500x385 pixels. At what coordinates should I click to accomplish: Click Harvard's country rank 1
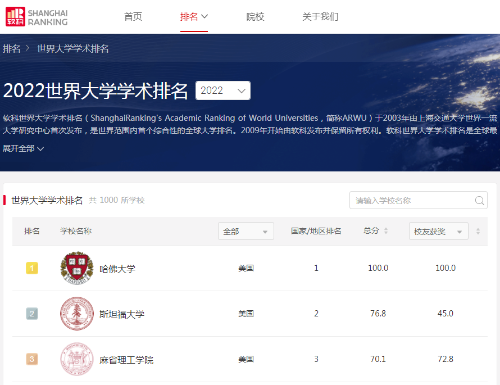point(316,268)
